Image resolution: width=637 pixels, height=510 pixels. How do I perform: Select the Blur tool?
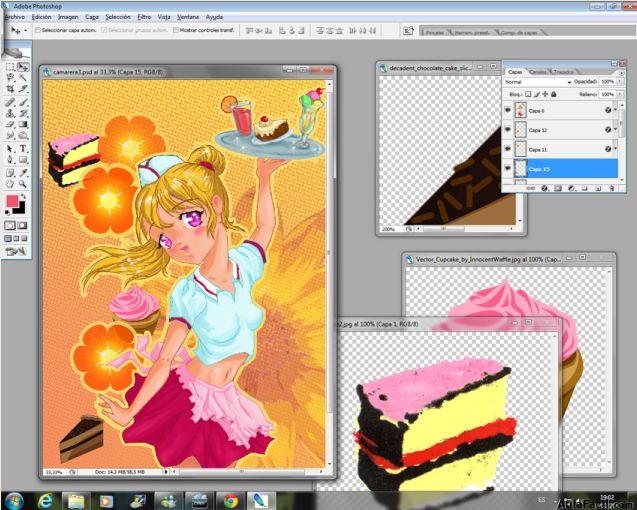point(10,135)
